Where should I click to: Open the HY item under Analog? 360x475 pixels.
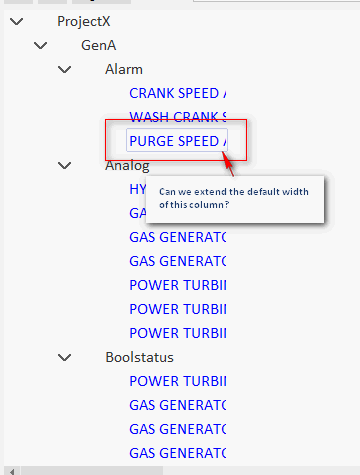(137, 190)
